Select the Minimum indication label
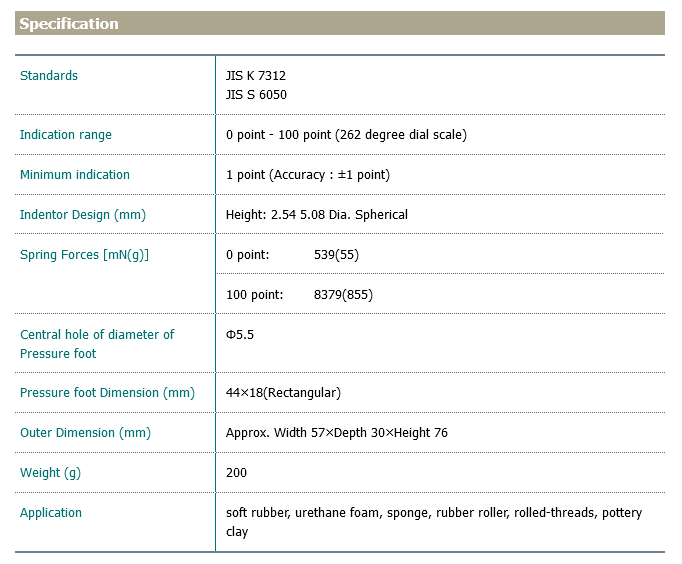 [x=75, y=175]
